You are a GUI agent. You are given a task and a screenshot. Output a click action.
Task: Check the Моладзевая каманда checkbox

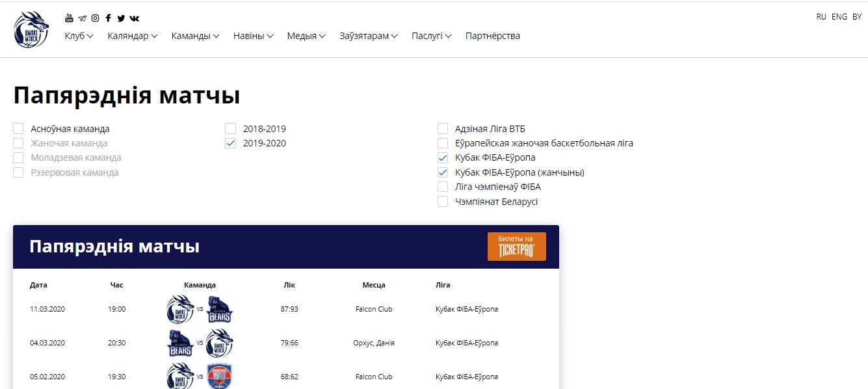[x=18, y=157]
